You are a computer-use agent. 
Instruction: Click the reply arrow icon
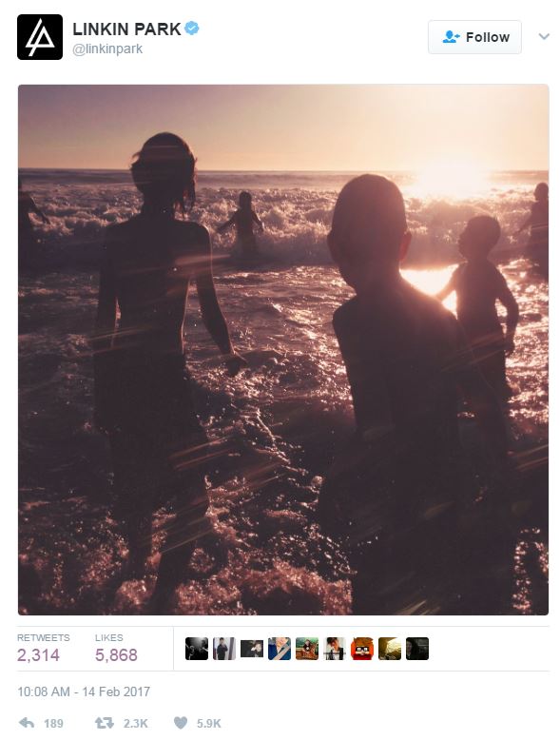point(27,723)
